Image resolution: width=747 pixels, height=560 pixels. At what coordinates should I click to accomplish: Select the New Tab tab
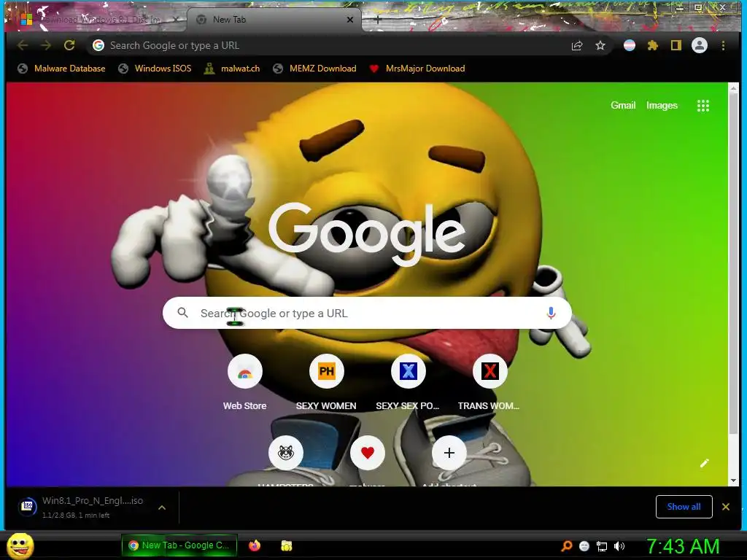tap(274, 20)
